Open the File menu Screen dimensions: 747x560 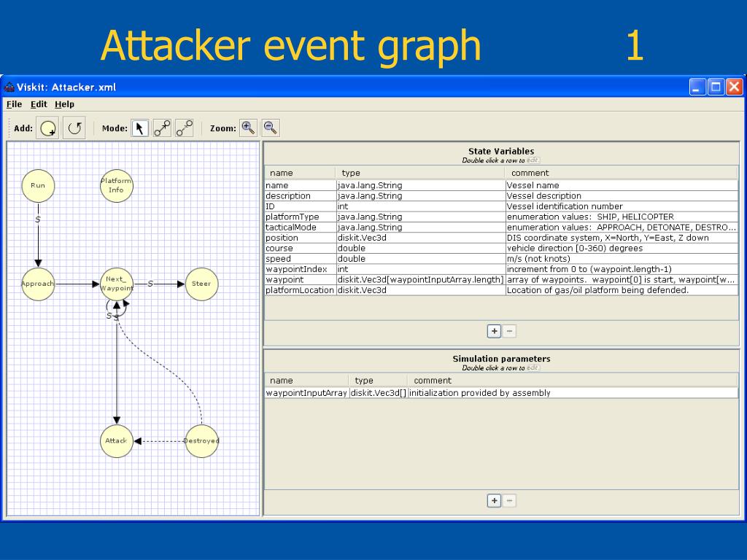point(14,104)
